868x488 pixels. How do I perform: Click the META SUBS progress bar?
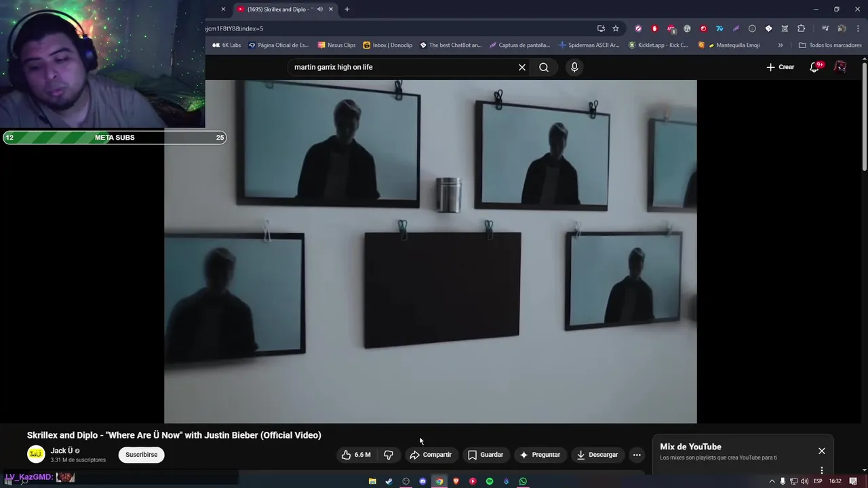click(x=114, y=138)
